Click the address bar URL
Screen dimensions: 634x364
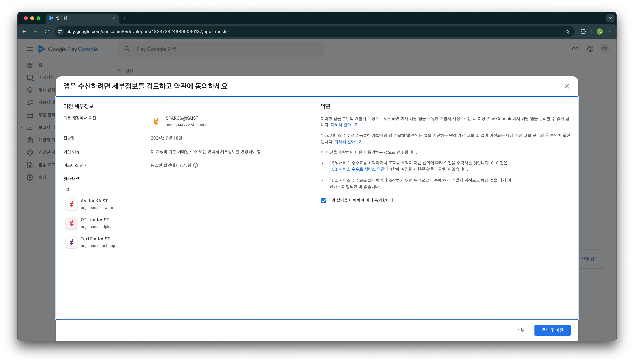pos(148,32)
